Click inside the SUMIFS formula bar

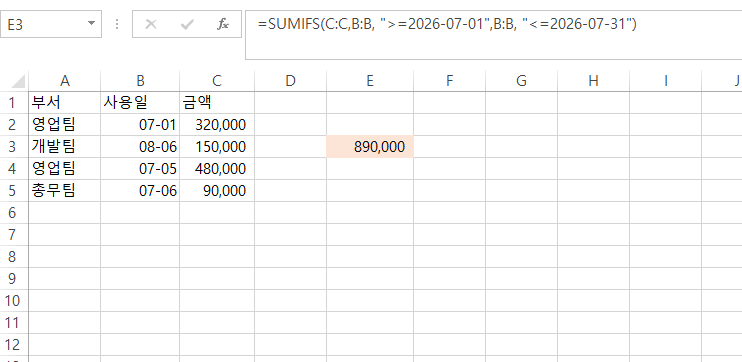(x=494, y=35)
